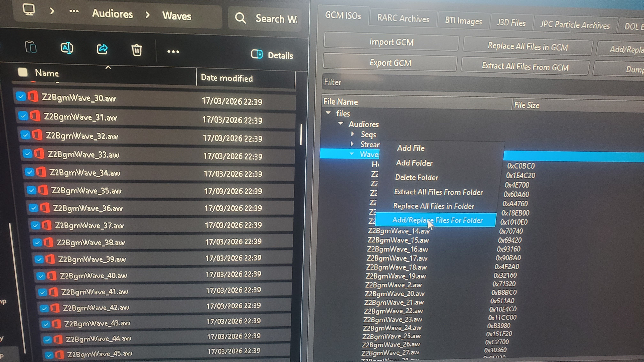The height and width of the screenshot is (362, 644).
Task: Click the Share icon in Explorer toolbar
Action: click(x=102, y=49)
